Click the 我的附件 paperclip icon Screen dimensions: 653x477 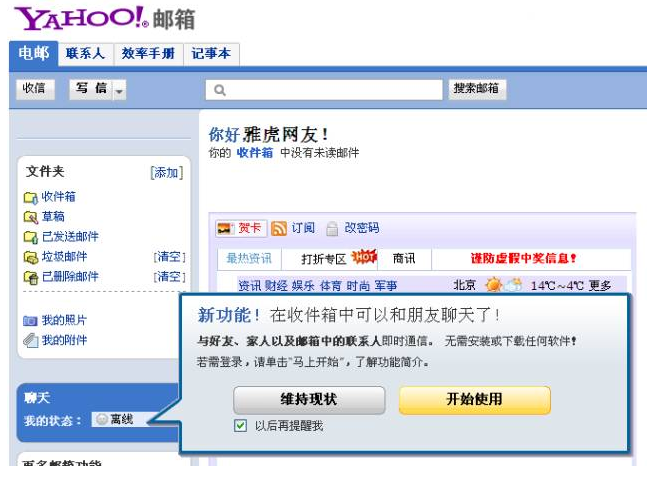(30, 340)
